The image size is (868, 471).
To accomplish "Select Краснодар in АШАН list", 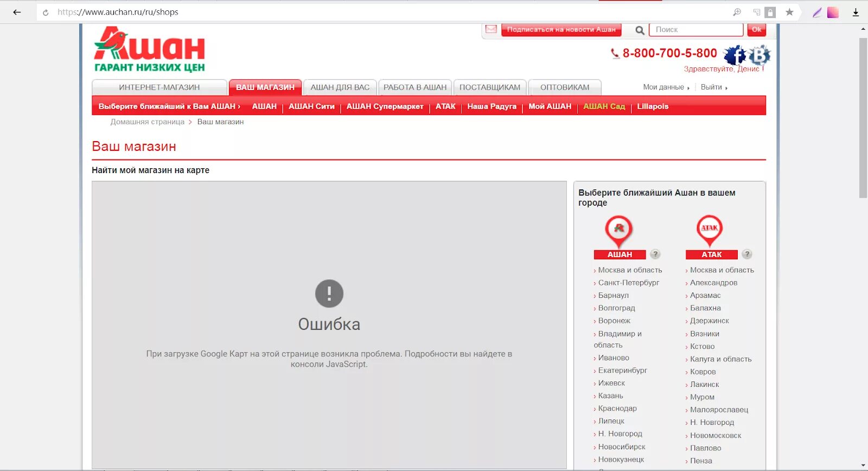I will point(617,409).
